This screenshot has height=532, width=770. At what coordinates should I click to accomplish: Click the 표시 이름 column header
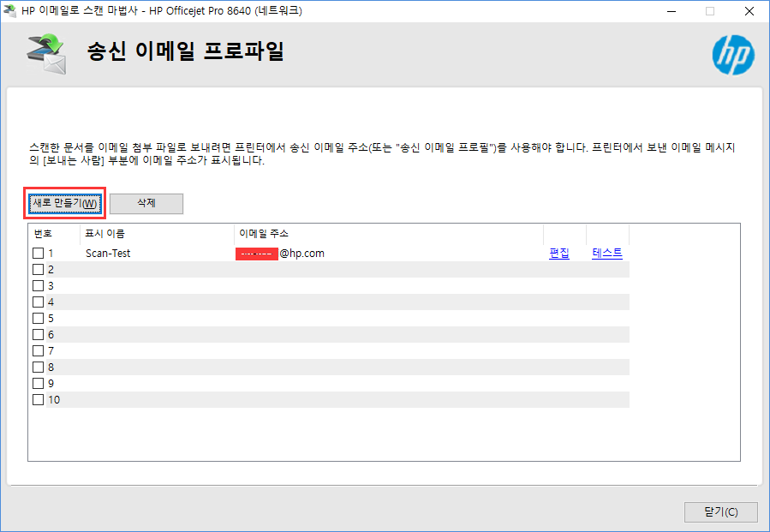(x=157, y=234)
